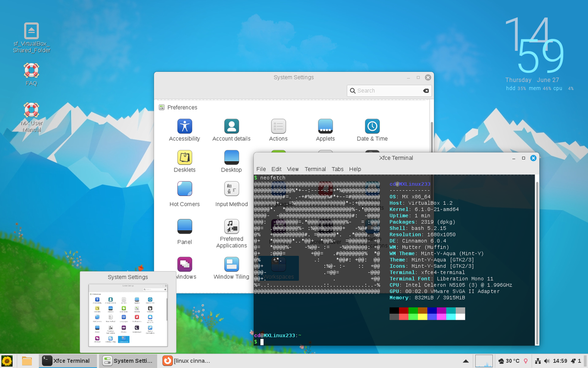
Task: Open the network connections tray icon
Action: (537, 361)
